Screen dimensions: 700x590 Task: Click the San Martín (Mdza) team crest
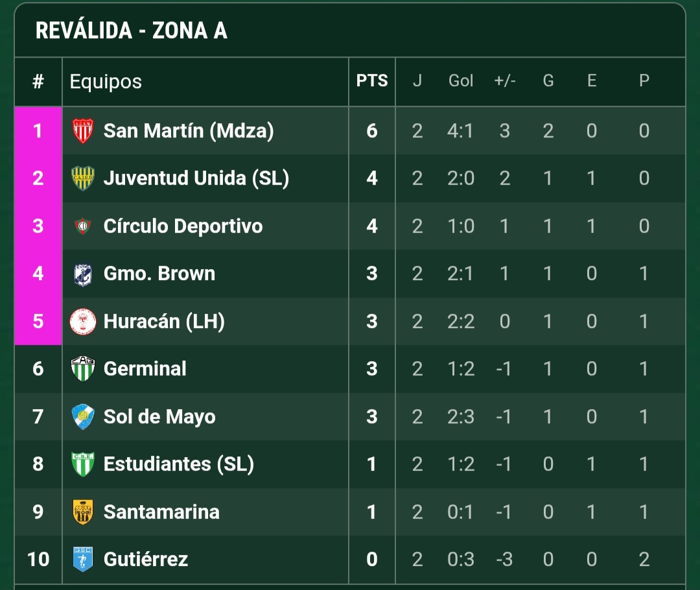click(82, 131)
